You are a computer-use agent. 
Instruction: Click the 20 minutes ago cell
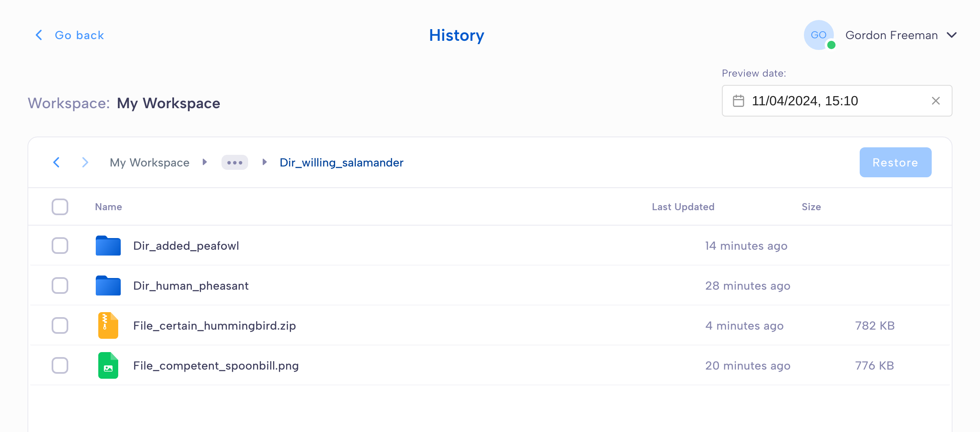coord(748,366)
